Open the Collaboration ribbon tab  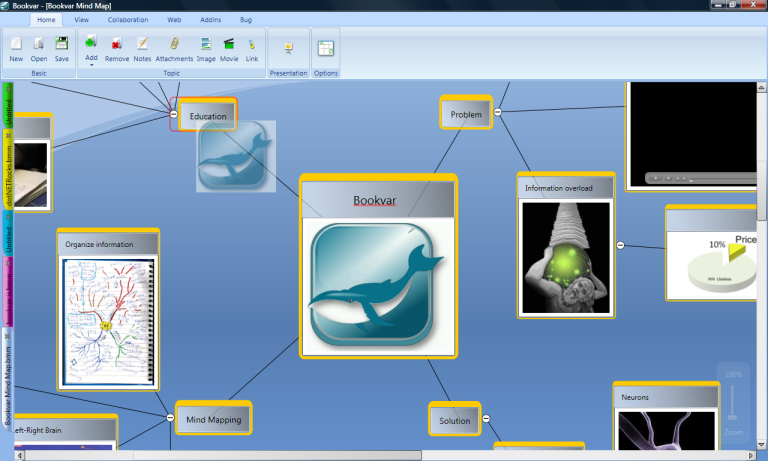pyautogui.click(x=128, y=20)
